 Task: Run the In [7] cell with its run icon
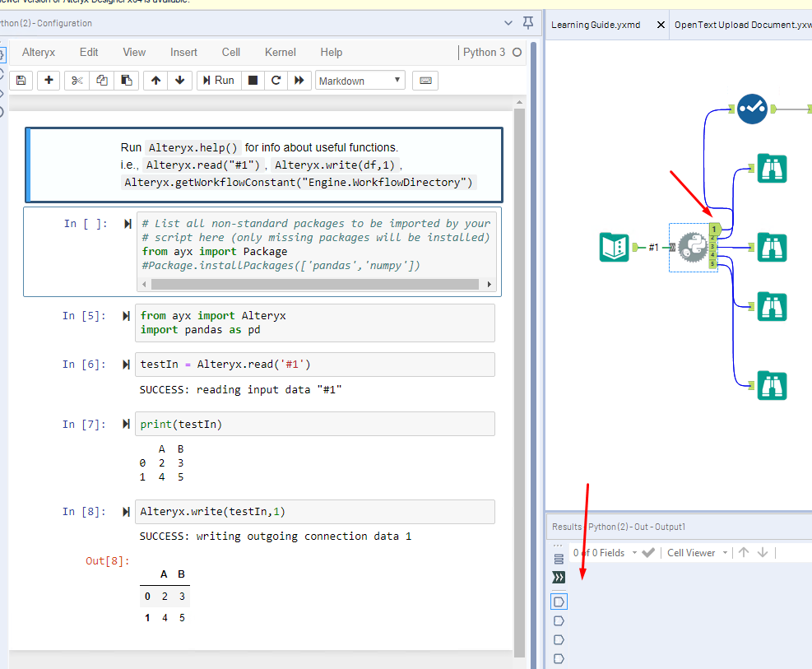click(126, 424)
